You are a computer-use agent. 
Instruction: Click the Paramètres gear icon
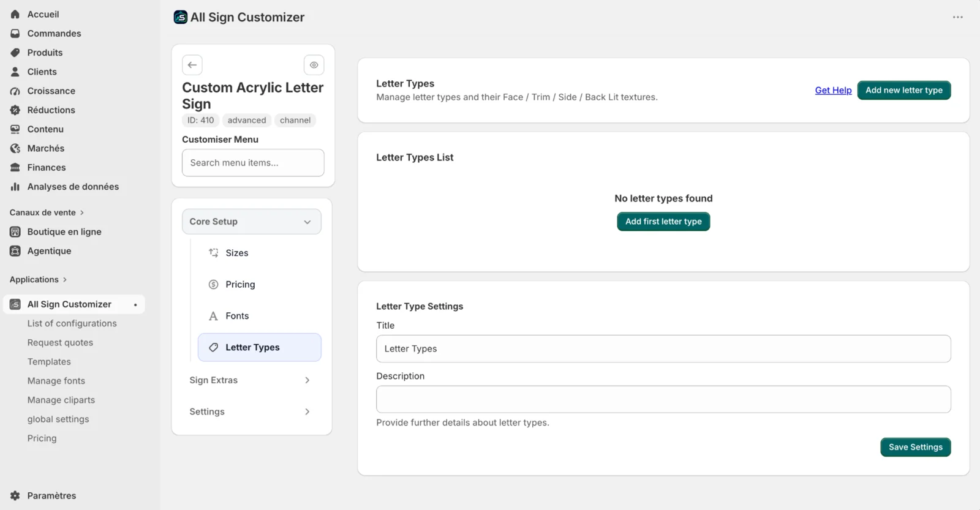click(15, 496)
